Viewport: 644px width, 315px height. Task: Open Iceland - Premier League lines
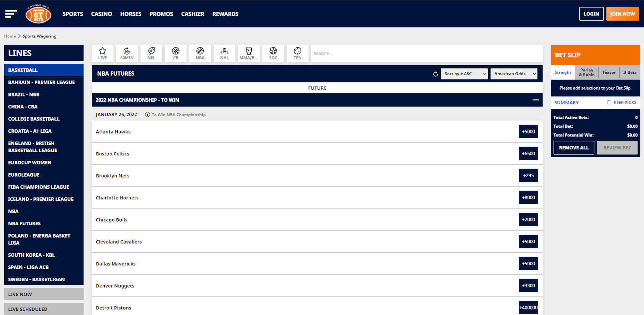44,199
